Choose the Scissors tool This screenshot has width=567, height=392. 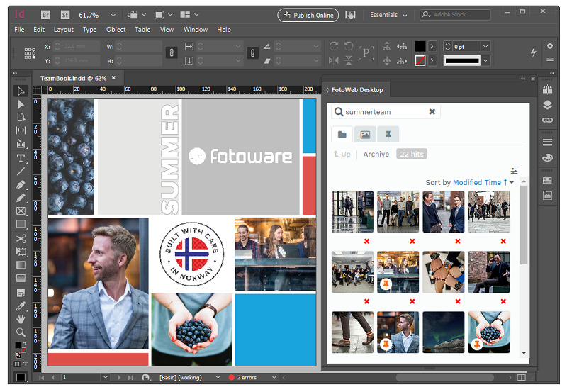pos(21,239)
